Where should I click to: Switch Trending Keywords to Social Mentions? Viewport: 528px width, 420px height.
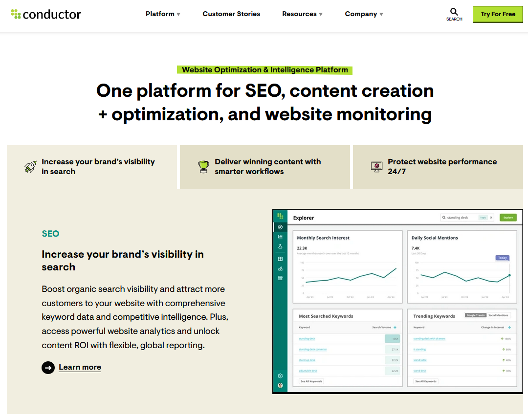[498, 315]
